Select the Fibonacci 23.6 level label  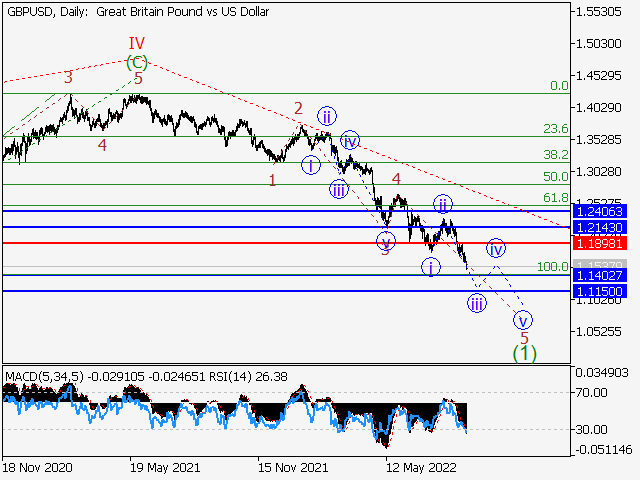click(556, 129)
